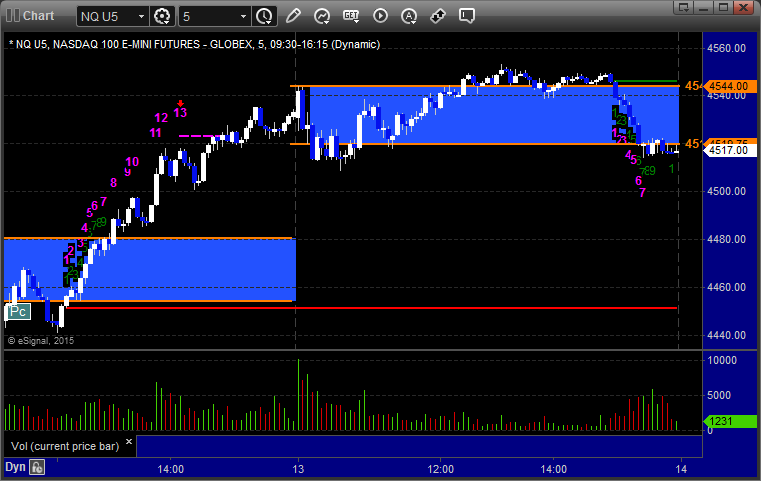Click the magenta 12 count label

(161, 118)
